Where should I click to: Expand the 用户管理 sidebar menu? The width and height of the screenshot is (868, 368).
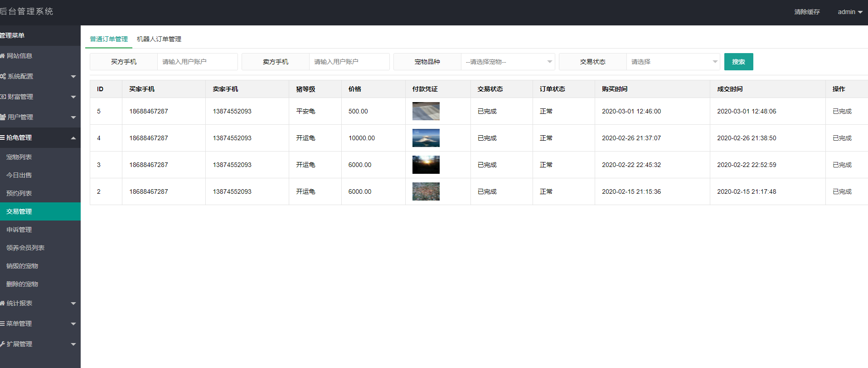click(x=39, y=117)
